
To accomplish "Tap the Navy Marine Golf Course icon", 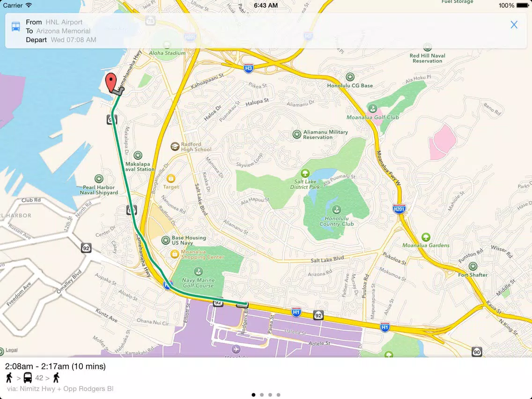I will [198, 271].
